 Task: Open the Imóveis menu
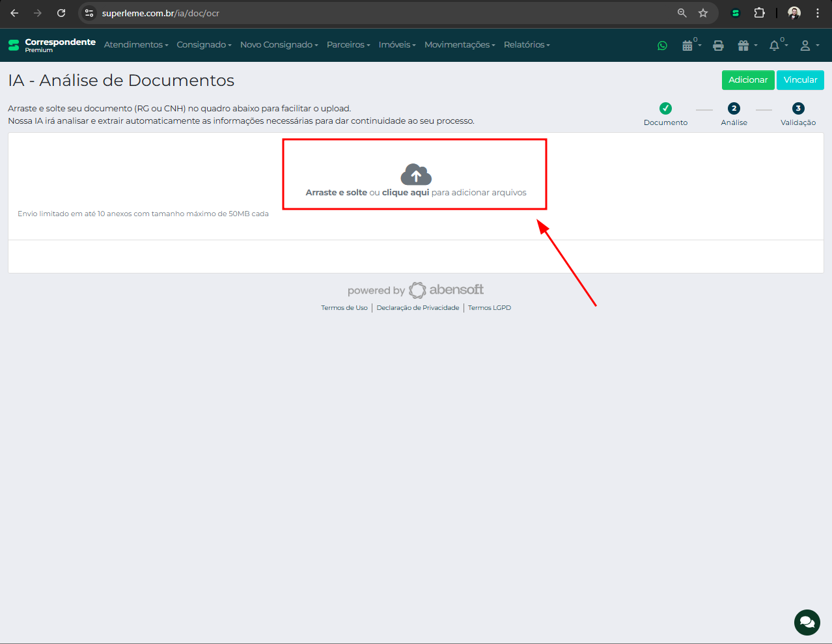click(x=397, y=45)
